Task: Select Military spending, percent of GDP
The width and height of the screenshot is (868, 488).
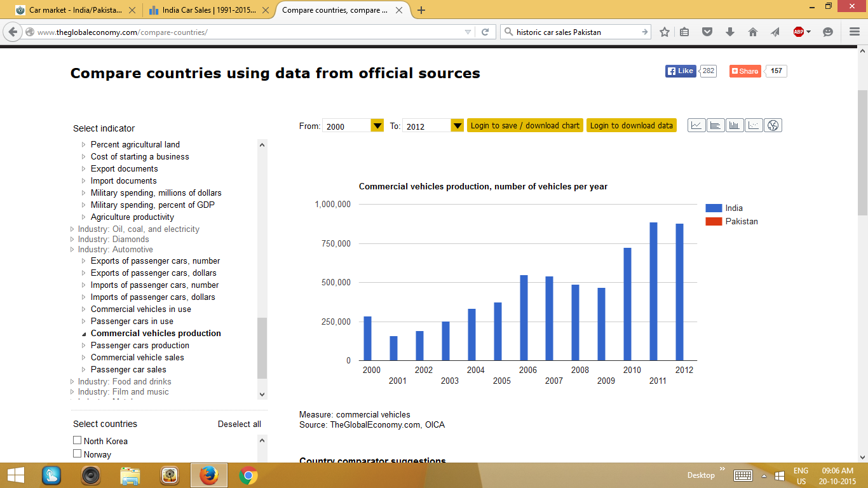Action: pos(153,205)
